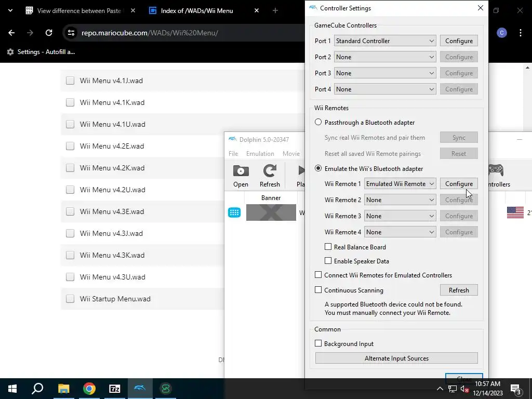The image size is (532, 399).
Task: Open site information icon in address bar
Action: pyautogui.click(x=71, y=33)
